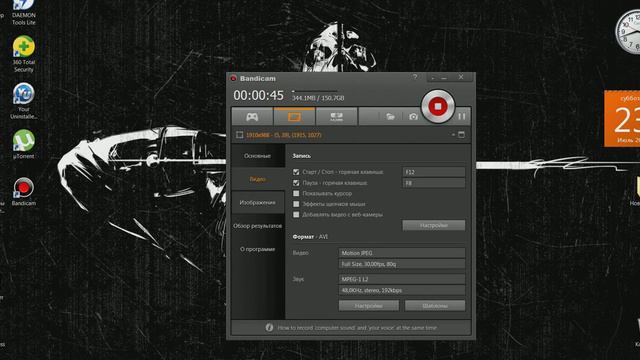Image resolution: width=640 pixels, height=360 pixels.
Task: Select the HDMI device recording mode icon
Action: pos(336,117)
